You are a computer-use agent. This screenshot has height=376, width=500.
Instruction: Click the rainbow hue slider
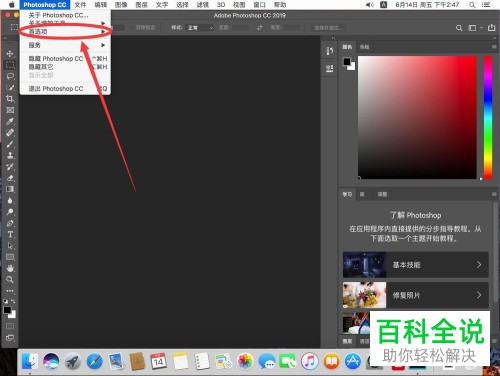point(488,117)
